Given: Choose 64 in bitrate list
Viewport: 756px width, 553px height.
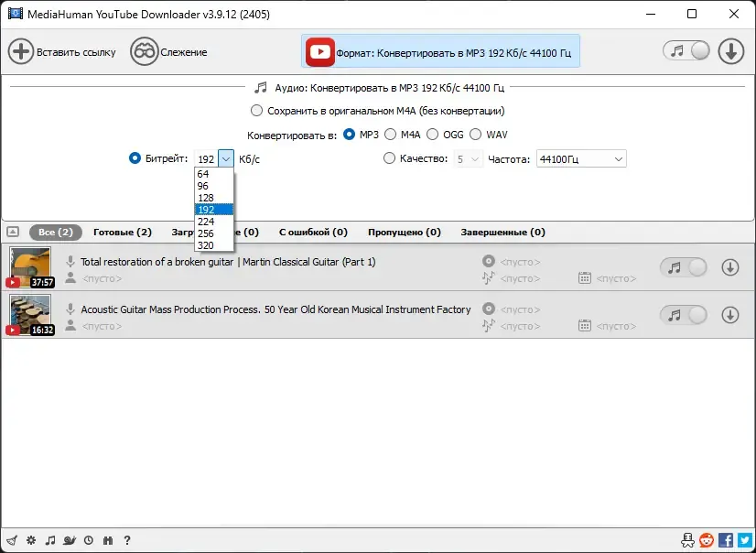Looking at the screenshot, I should [214, 174].
